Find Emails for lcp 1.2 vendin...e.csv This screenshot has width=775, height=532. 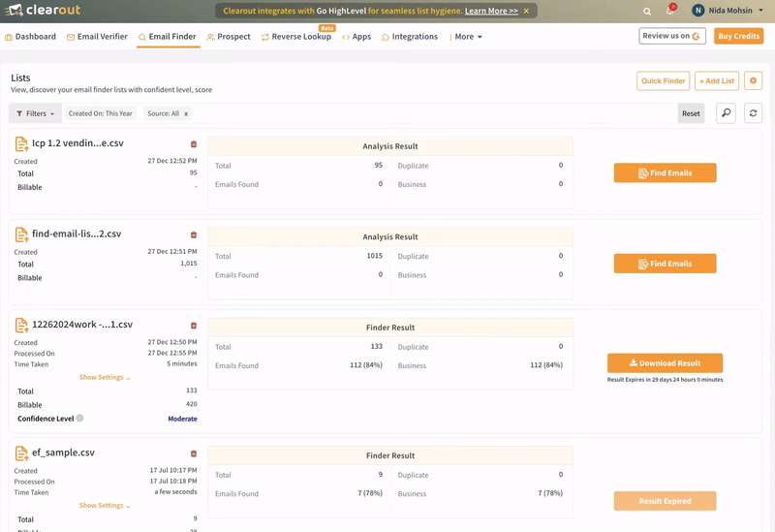pos(665,172)
